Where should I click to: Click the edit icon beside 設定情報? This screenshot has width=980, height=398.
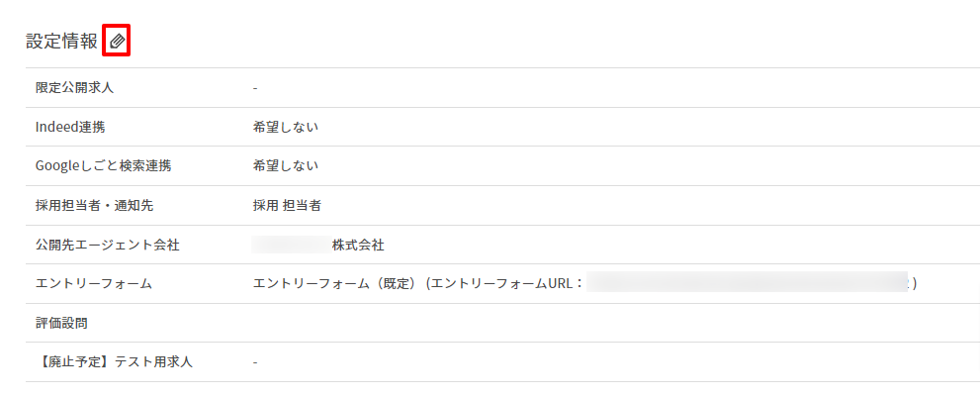pos(117,42)
